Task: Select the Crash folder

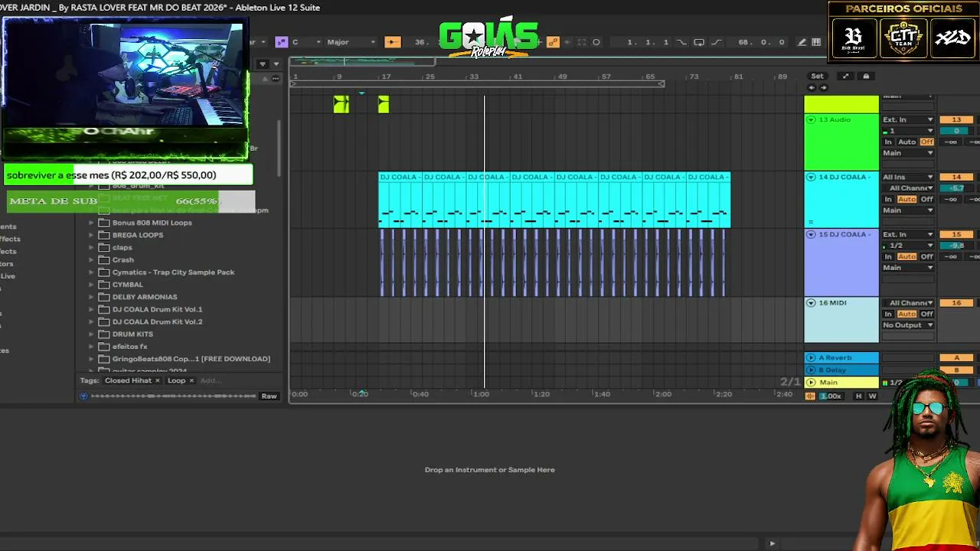Action: [x=123, y=259]
